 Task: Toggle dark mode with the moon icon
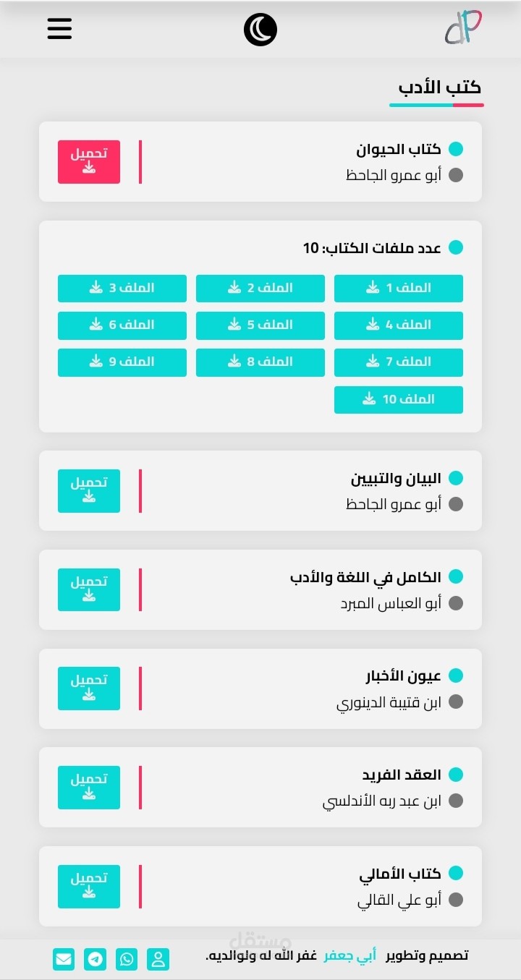260,30
